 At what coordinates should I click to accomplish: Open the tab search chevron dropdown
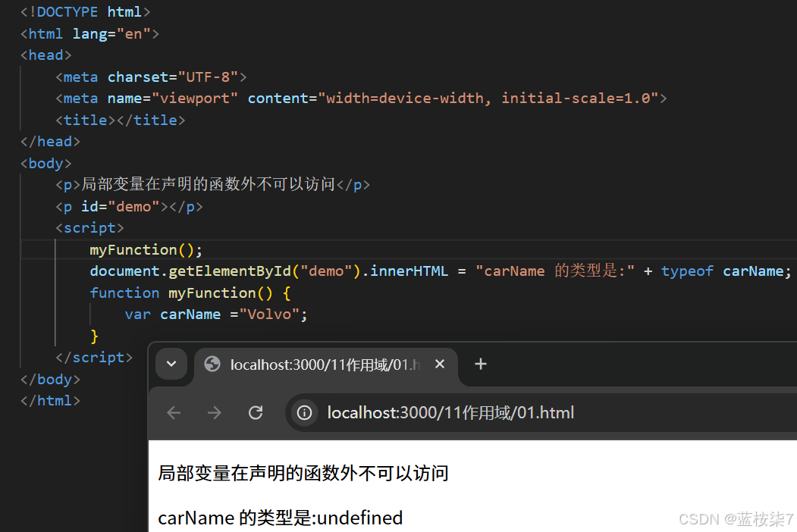pyautogui.click(x=171, y=364)
